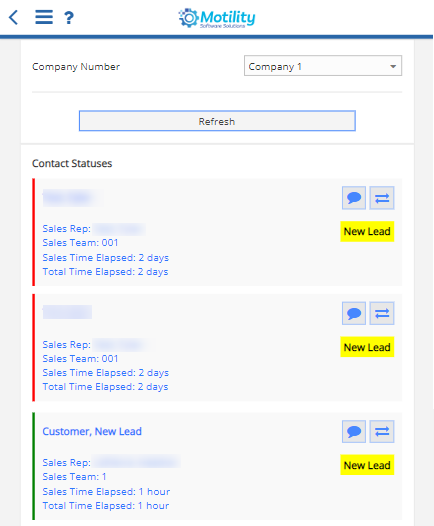434x526 pixels.
Task: Click transfer arrows for Customer, New Lead
Action: 382,431
